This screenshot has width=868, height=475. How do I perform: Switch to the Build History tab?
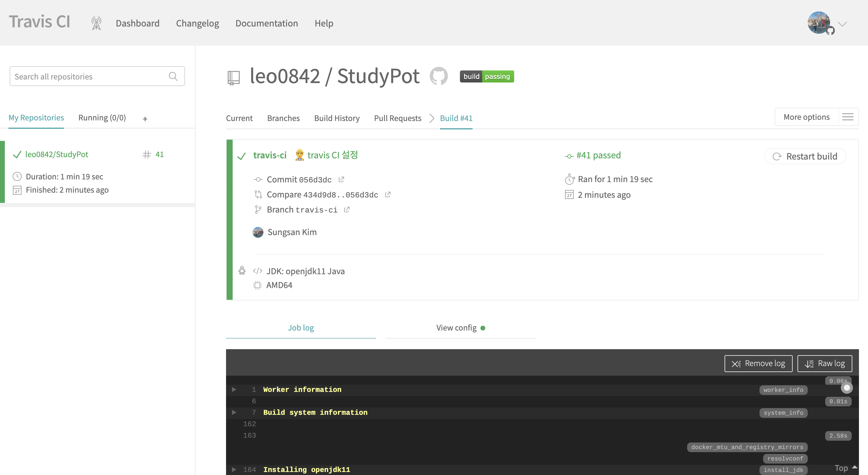tap(337, 118)
